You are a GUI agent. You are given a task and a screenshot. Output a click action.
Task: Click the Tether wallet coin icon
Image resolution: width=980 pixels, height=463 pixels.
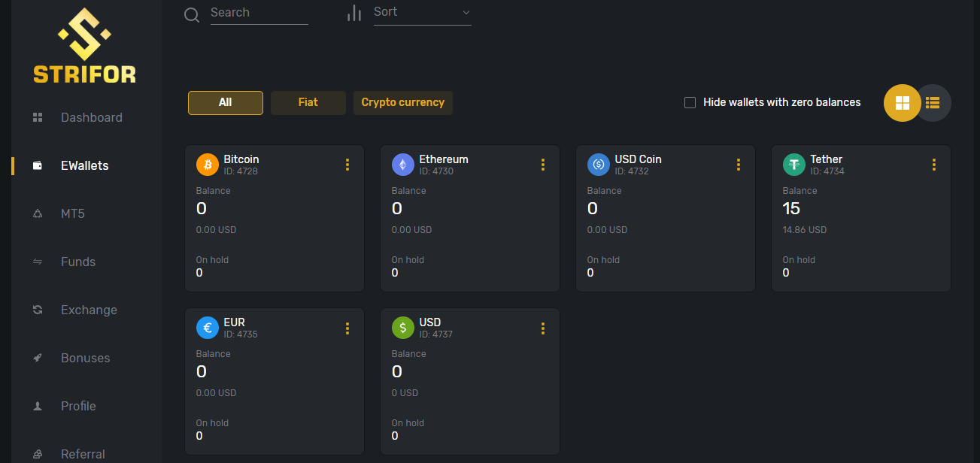click(x=793, y=165)
